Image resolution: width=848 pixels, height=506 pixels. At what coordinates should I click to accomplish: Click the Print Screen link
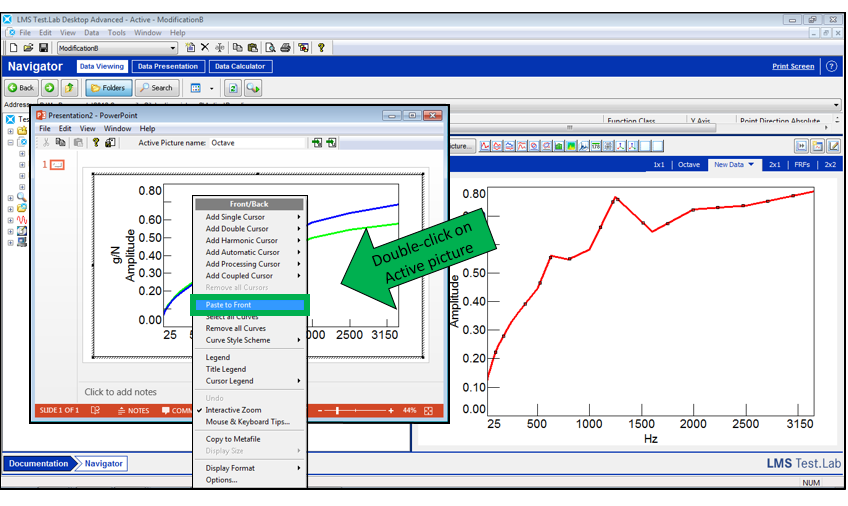pyautogui.click(x=793, y=66)
